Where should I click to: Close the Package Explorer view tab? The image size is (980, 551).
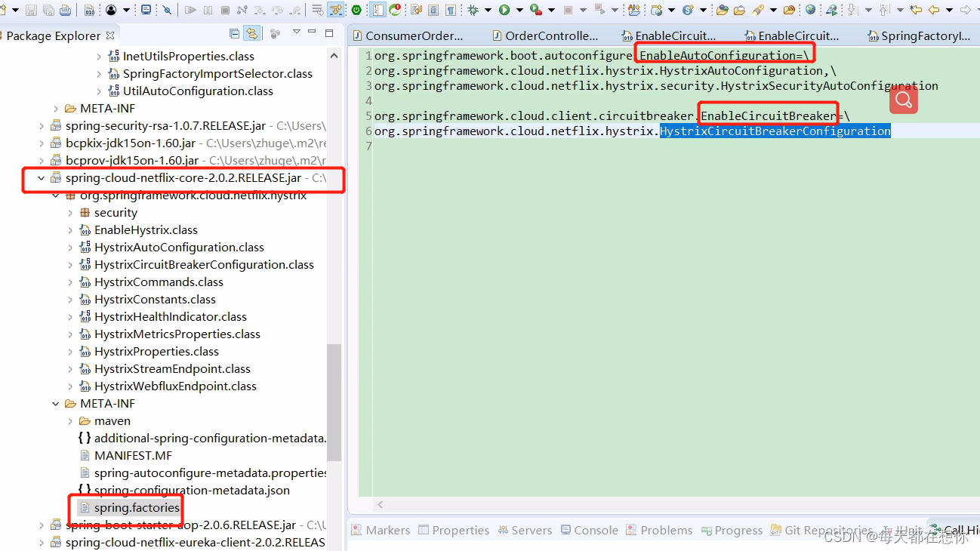(110, 35)
